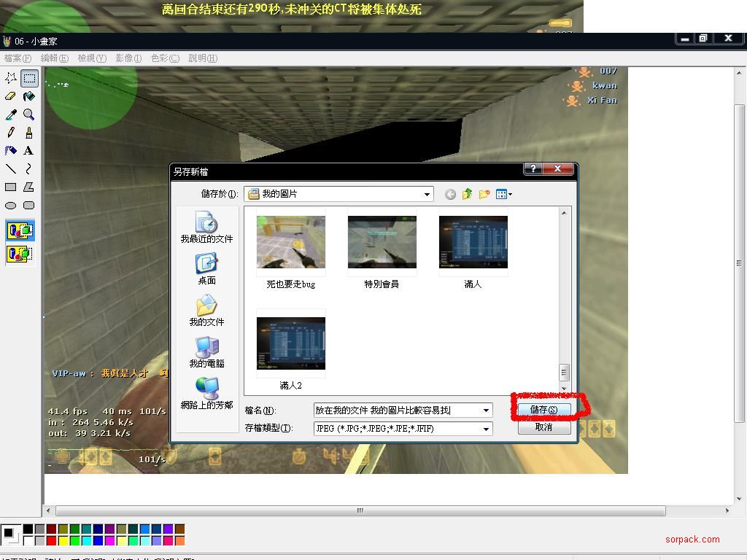Image resolution: width=747 pixels, height=560 pixels.
Task: Open 我的文件 in the places bar
Action: 206,311
